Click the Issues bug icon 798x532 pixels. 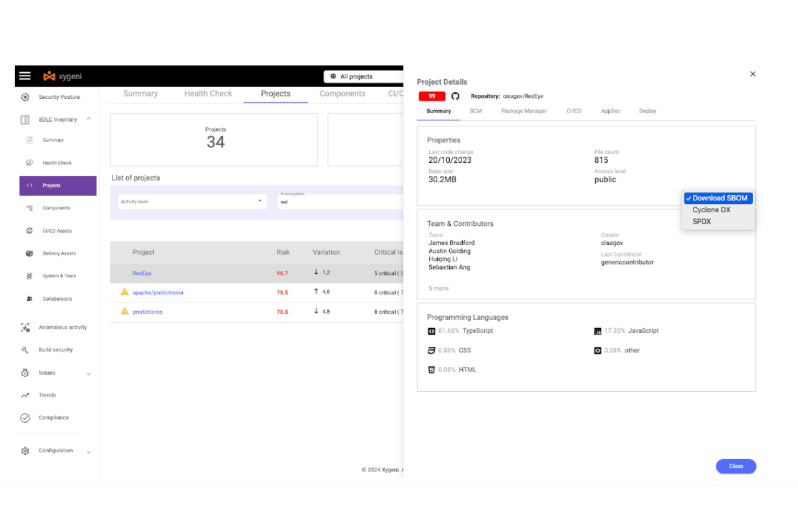click(25, 372)
